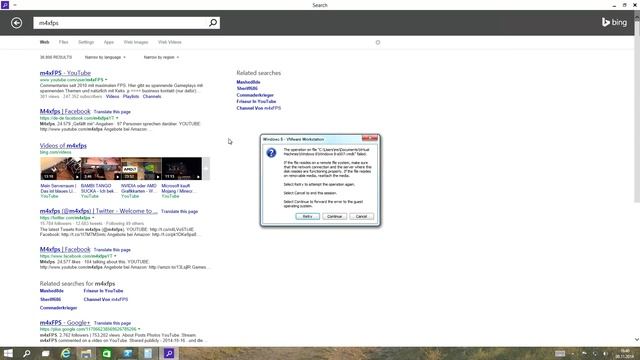Open Videos sublink under YouTube result
This screenshot has height=360, width=640.
coord(113,97)
